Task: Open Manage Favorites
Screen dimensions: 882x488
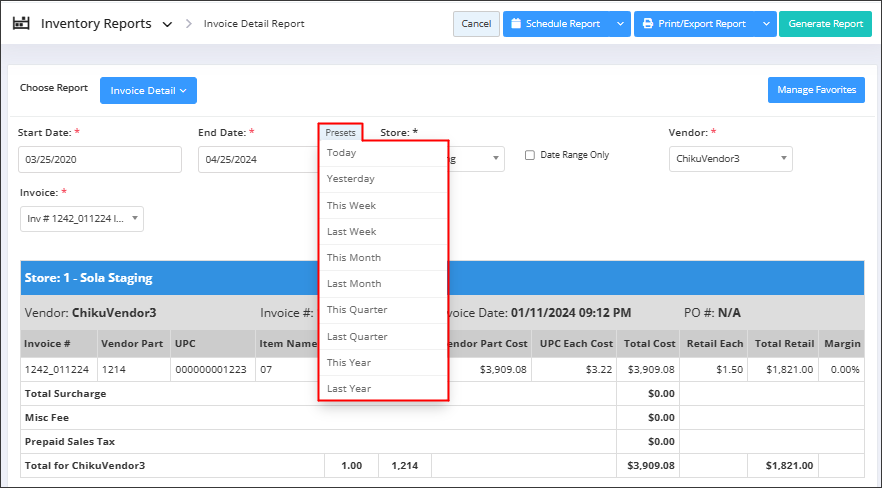Action: pos(816,90)
